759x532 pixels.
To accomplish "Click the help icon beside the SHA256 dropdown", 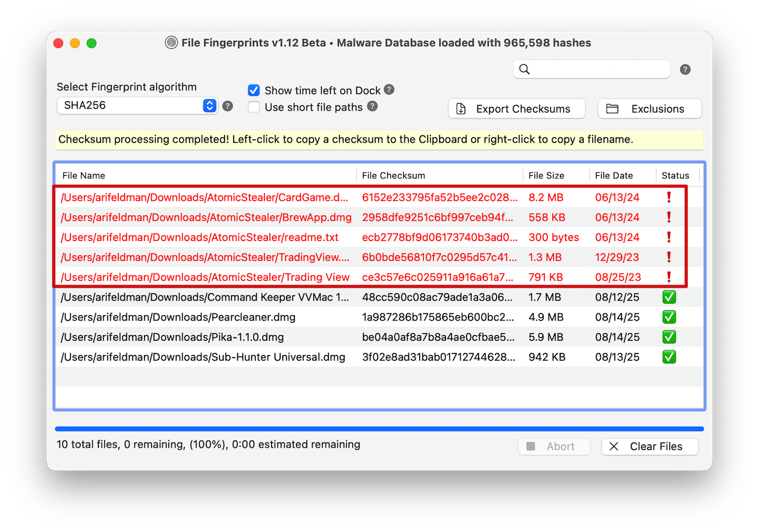I will 227,106.
